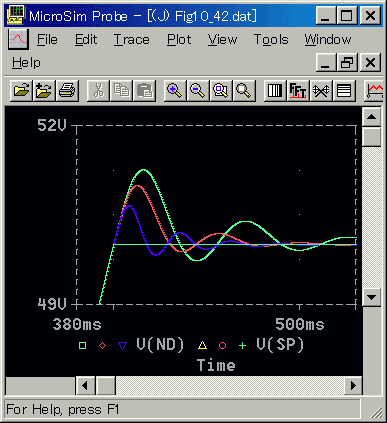The image size is (387, 423).
Task: Open the Tools menu
Action: point(271,40)
